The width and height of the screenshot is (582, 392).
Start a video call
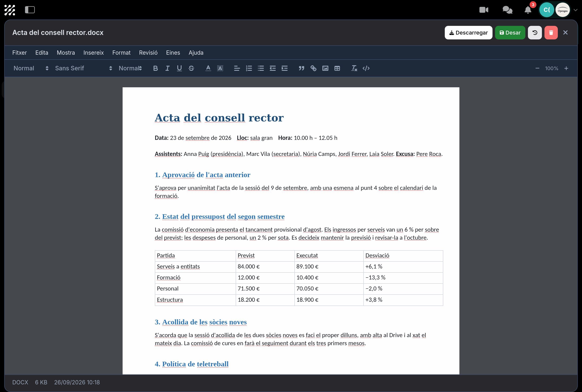[484, 10]
